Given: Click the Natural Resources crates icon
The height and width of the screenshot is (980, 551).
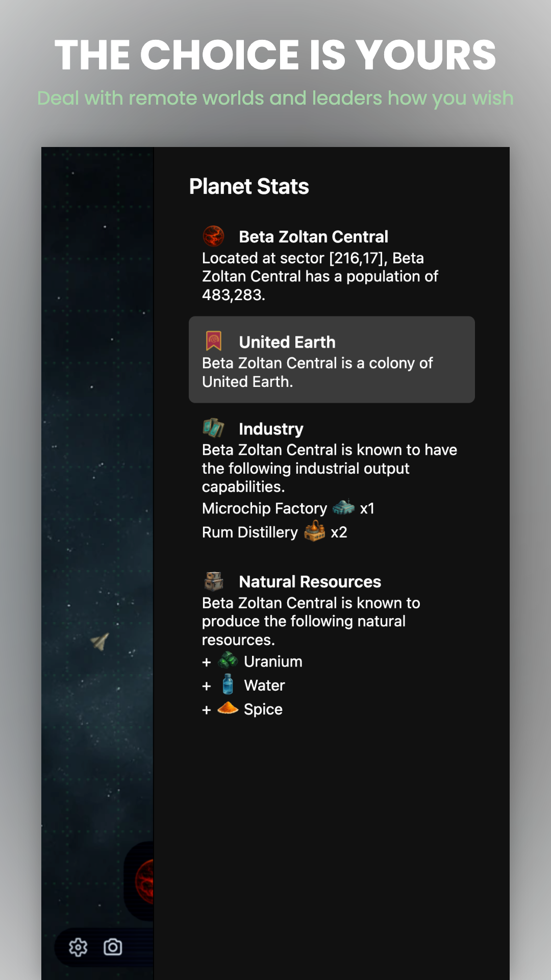Looking at the screenshot, I should [214, 581].
